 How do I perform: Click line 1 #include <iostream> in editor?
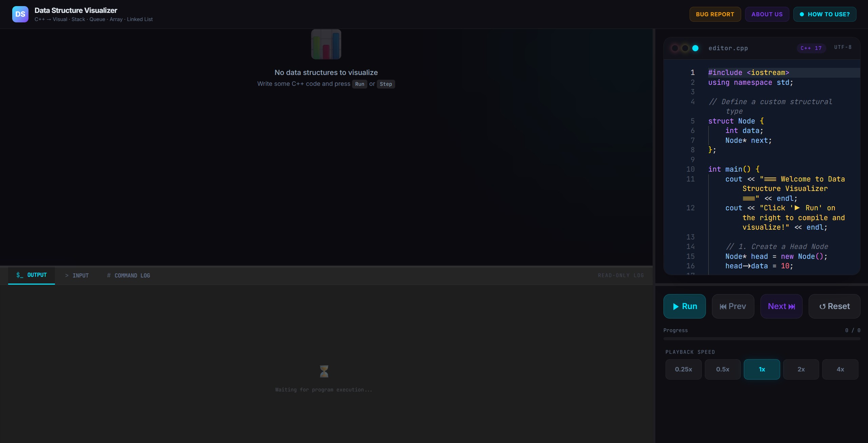tap(749, 73)
